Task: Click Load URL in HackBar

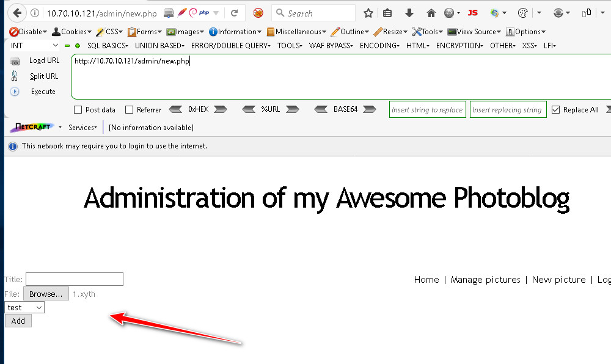Action: click(44, 60)
